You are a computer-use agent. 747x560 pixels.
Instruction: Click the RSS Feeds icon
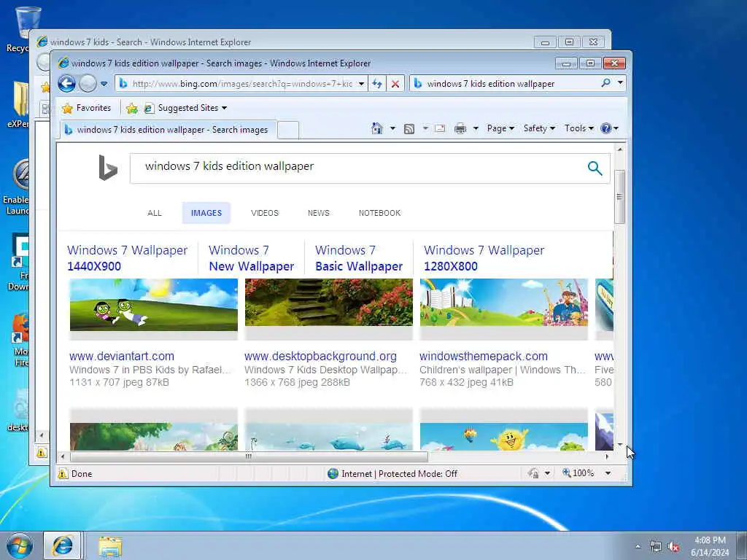click(x=409, y=128)
